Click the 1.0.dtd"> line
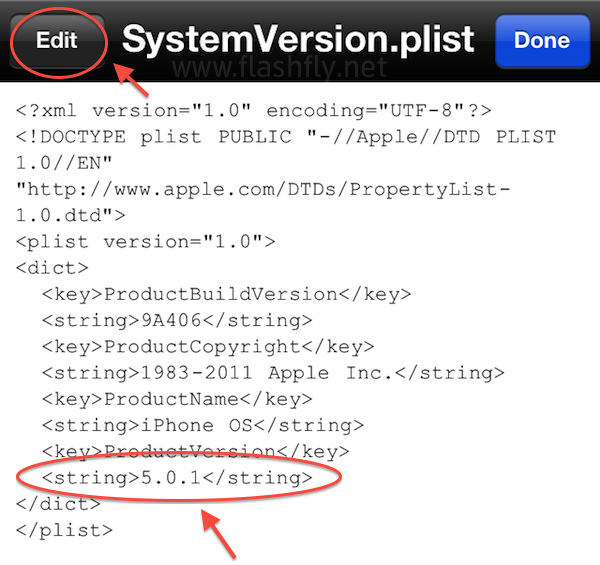Screen dimensions: 600x565 [70, 214]
